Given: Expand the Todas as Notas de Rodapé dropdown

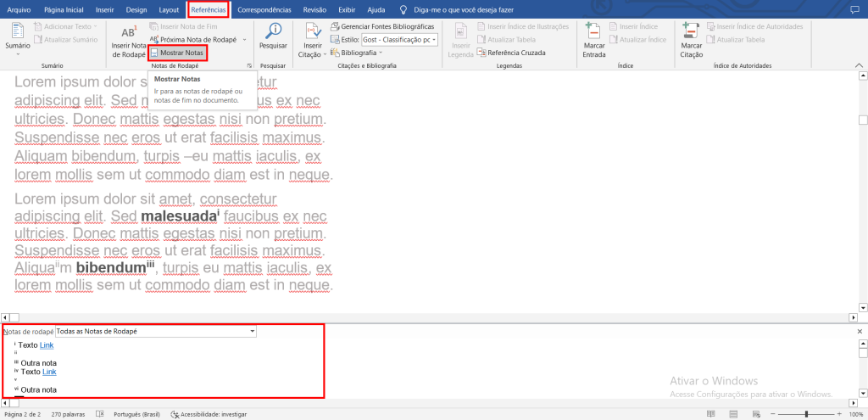Looking at the screenshot, I should 252,331.
